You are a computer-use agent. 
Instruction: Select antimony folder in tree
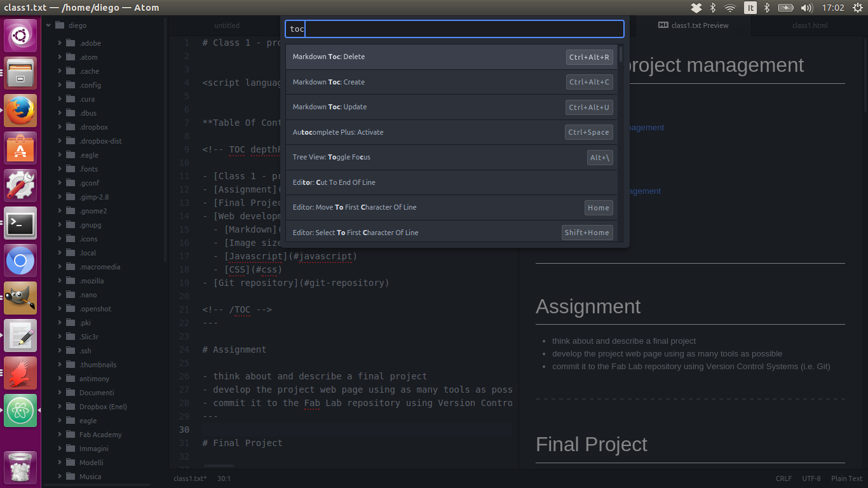(94, 379)
